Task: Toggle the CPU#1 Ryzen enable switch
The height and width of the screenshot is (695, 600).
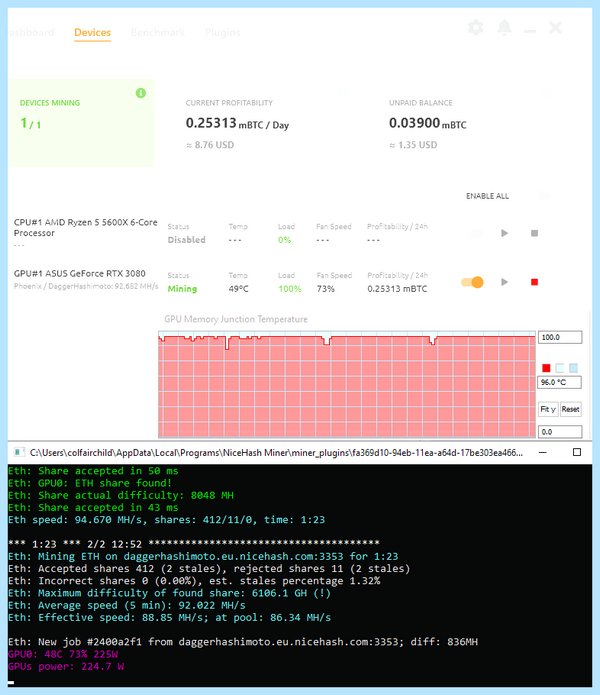Action: click(x=475, y=233)
